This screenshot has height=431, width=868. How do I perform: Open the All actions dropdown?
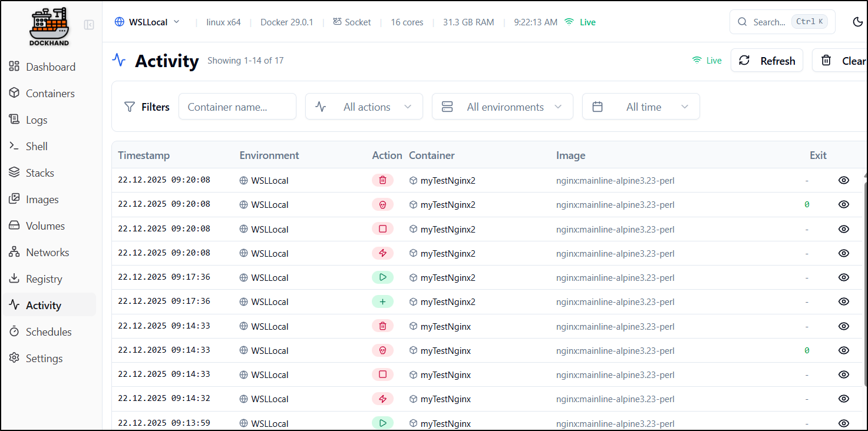pyautogui.click(x=364, y=107)
